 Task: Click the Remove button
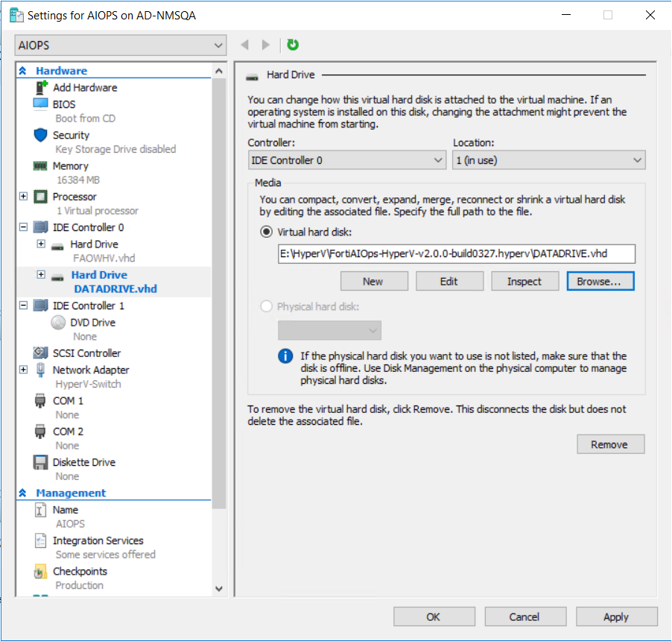click(610, 444)
